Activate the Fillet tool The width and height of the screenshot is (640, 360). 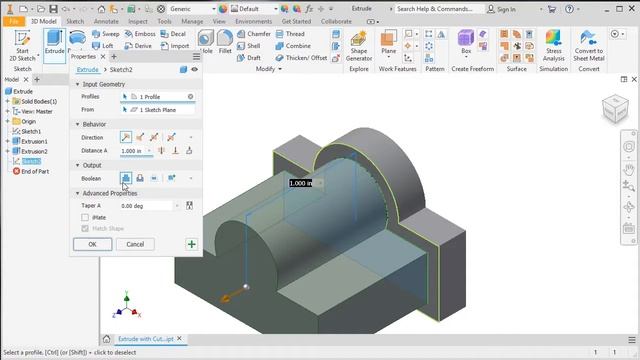pyautogui.click(x=225, y=42)
